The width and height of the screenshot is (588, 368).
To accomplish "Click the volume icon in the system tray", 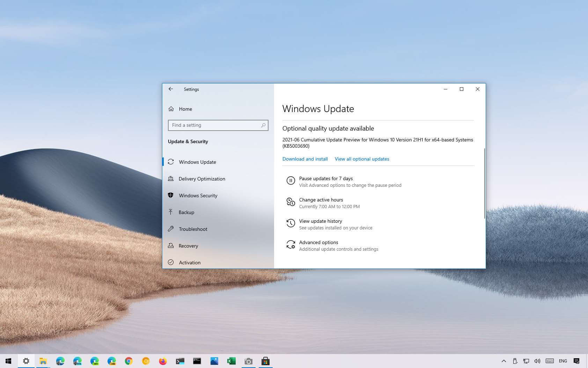I will 537,361.
